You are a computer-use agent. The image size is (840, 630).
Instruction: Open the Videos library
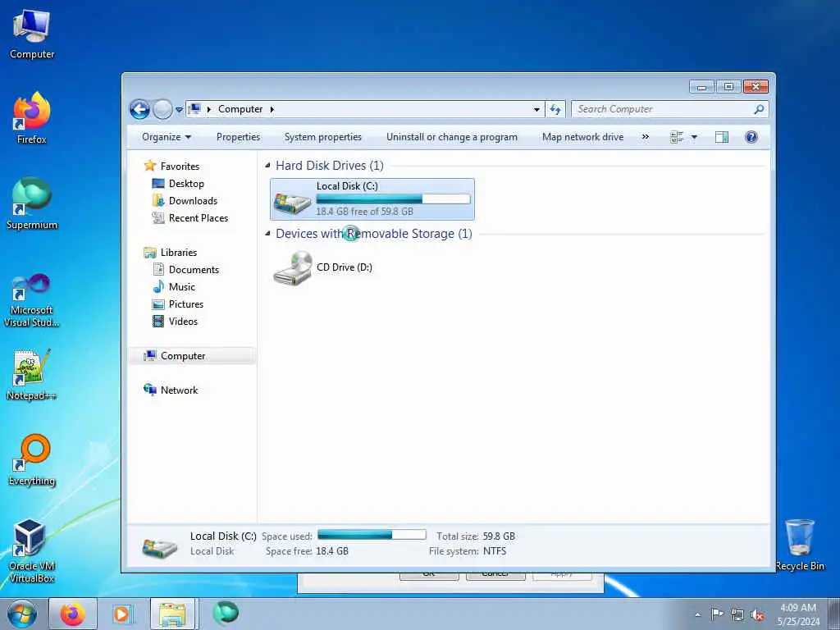tap(183, 322)
